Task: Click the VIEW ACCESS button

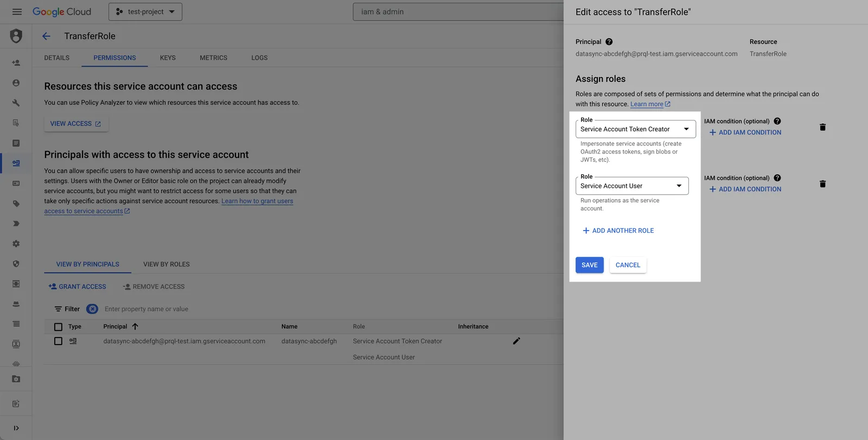Action: point(76,124)
